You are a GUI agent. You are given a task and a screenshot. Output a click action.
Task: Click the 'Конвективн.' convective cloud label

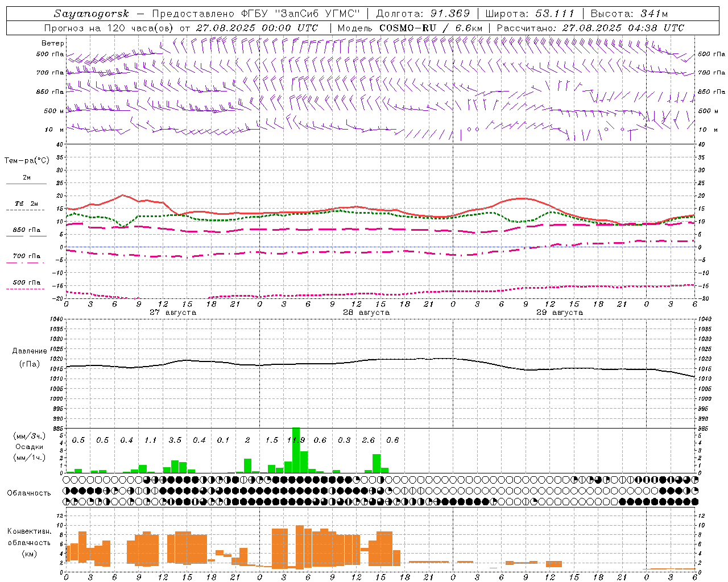tap(30, 531)
